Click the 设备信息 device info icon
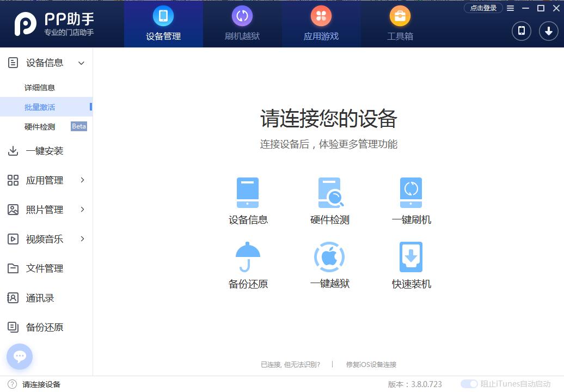Image resolution: width=564 pixels, height=392 pixels. click(248, 193)
